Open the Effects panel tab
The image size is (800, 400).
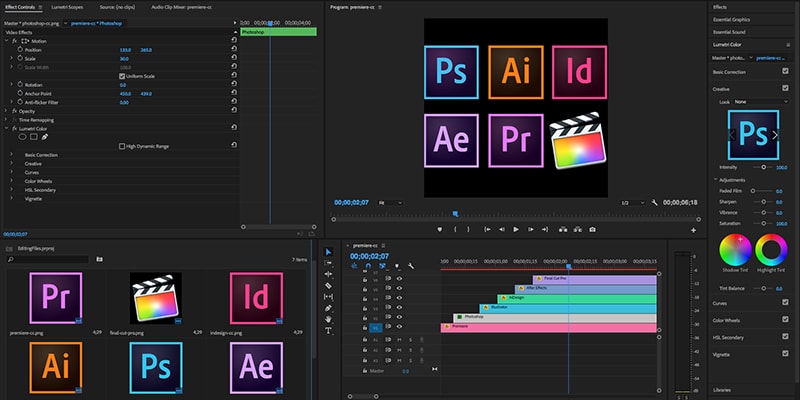pos(720,7)
